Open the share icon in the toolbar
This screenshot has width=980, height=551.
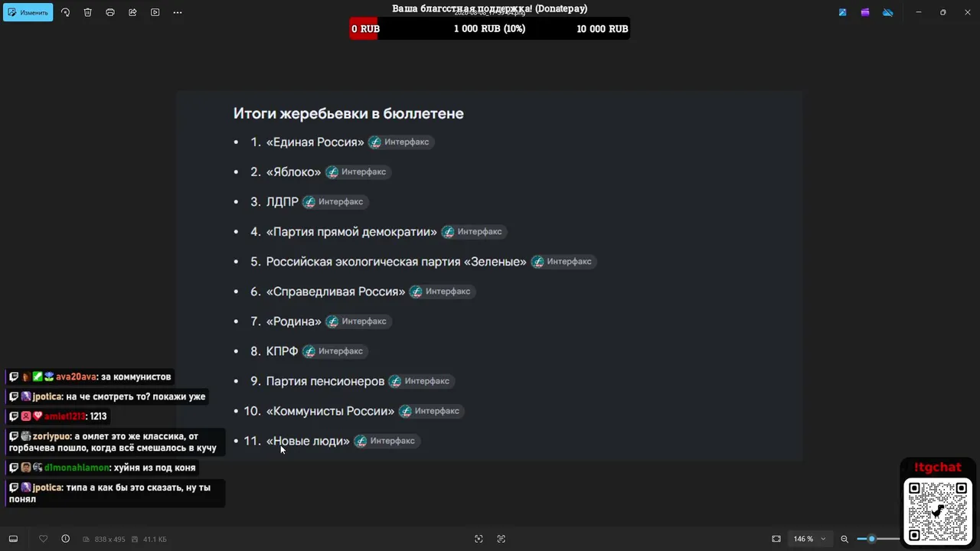pos(132,12)
